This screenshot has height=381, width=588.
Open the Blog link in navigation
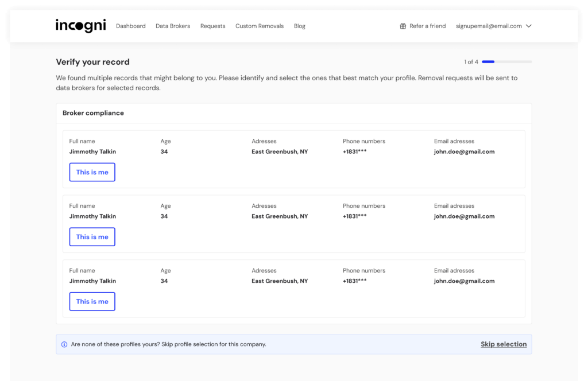coord(300,26)
